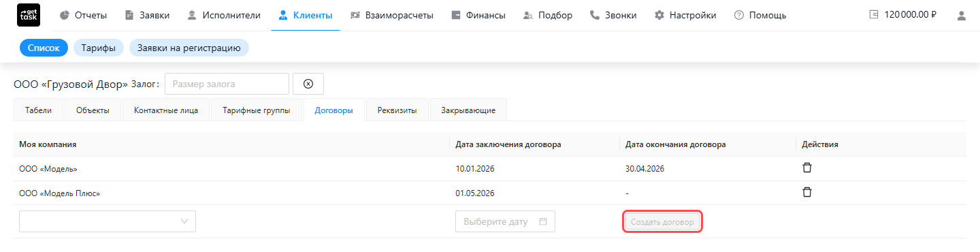Click the date 01.05.2026

coord(475,193)
